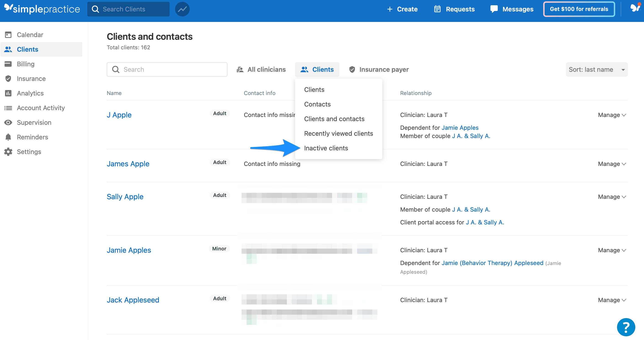Click the client list Search field
Viewport: 644px width, 340px height.
pyautogui.click(x=167, y=69)
